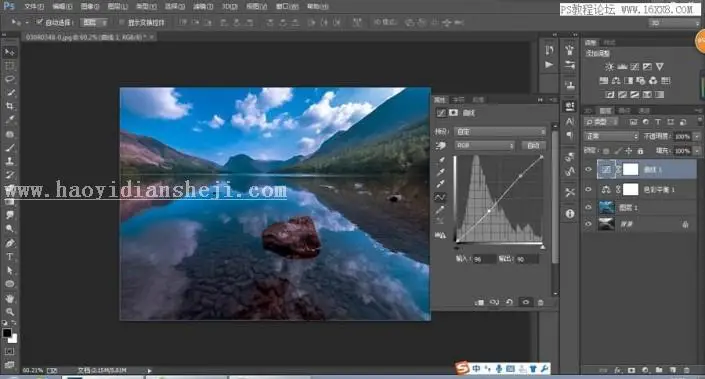Image resolution: width=705 pixels, height=379 pixels.
Task: Click the on-image targeted adjustment hand in Curves
Action: coord(441,145)
